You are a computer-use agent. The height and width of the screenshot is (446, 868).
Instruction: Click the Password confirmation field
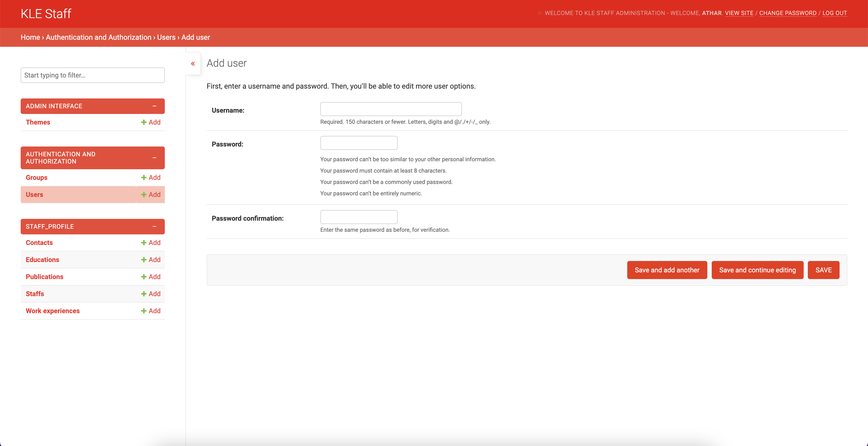pyautogui.click(x=359, y=217)
